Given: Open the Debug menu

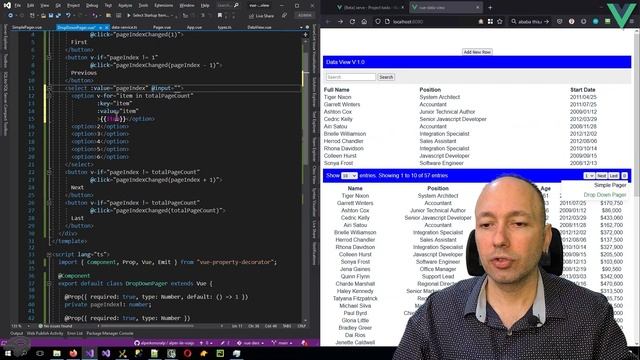Looking at the screenshot, I should 92,6.
